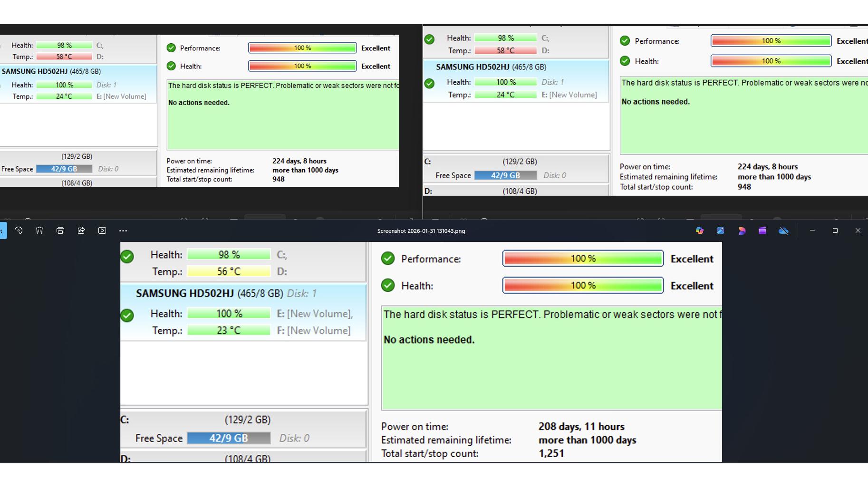Open Copilot from the title bar

(x=700, y=230)
